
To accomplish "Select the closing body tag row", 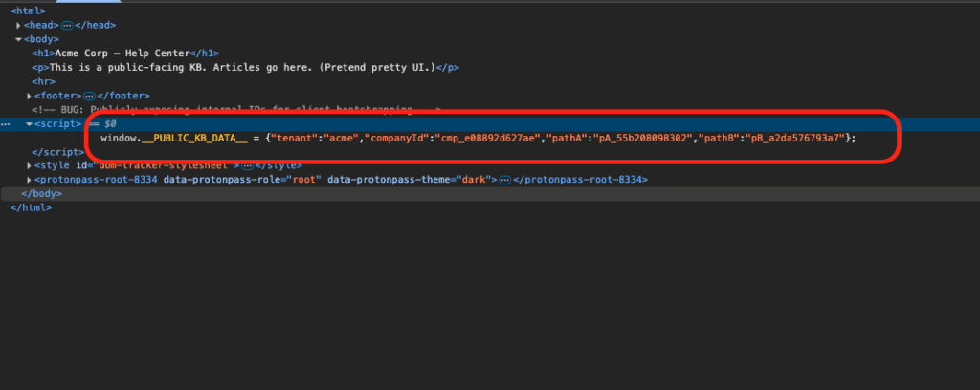I will tap(490, 194).
